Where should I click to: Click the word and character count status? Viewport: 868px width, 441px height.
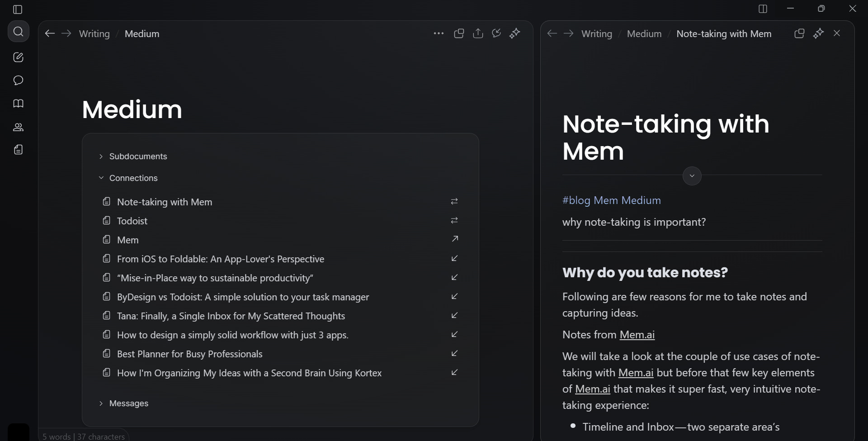tap(84, 436)
